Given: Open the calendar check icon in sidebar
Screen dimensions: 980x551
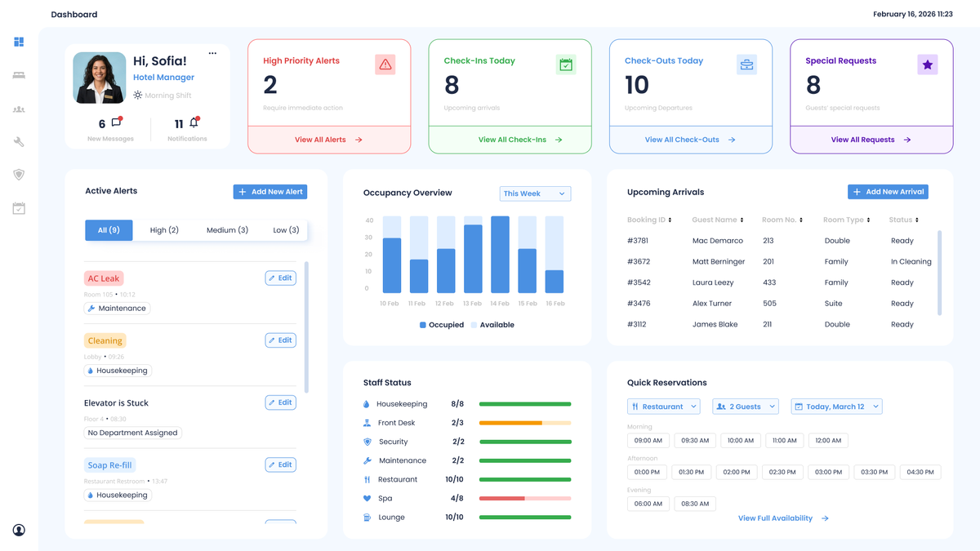Looking at the screenshot, I should pos(19,208).
